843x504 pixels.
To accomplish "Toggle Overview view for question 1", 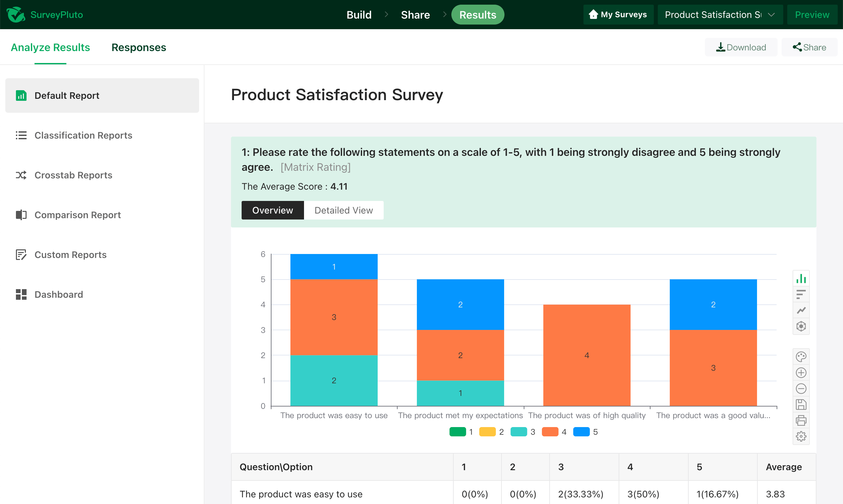I will pos(272,210).
